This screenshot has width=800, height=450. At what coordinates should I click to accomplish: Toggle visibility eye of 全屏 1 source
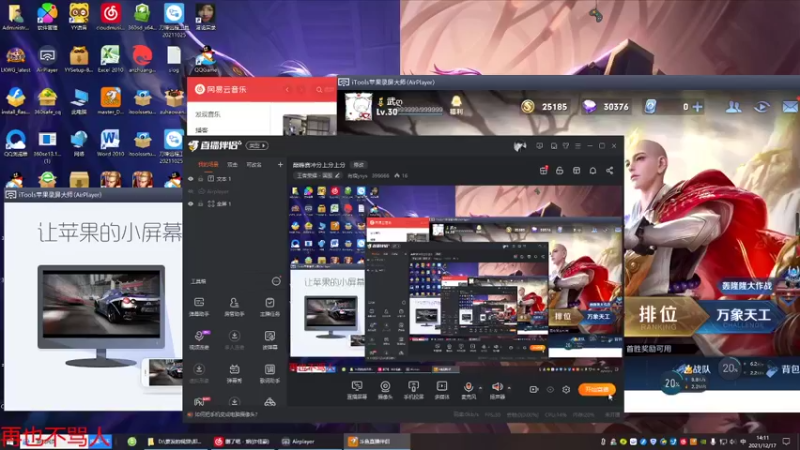click(x=191, y=204)
